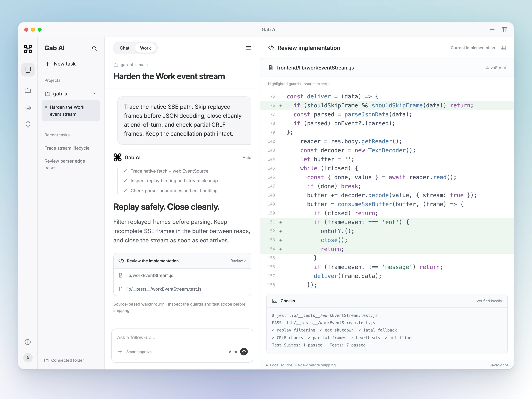The height and width of the screenshot is (399, 532).
Task: Open lib/__tests__/workEventStream.test.js file row
Action: 182,289
